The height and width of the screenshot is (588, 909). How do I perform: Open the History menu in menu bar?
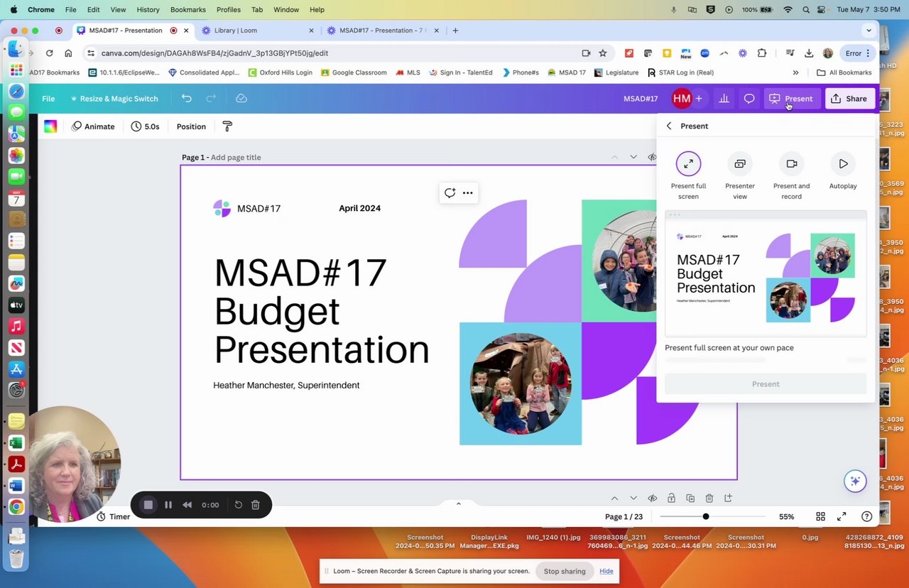pyautogui.click(x=148, y=9)
